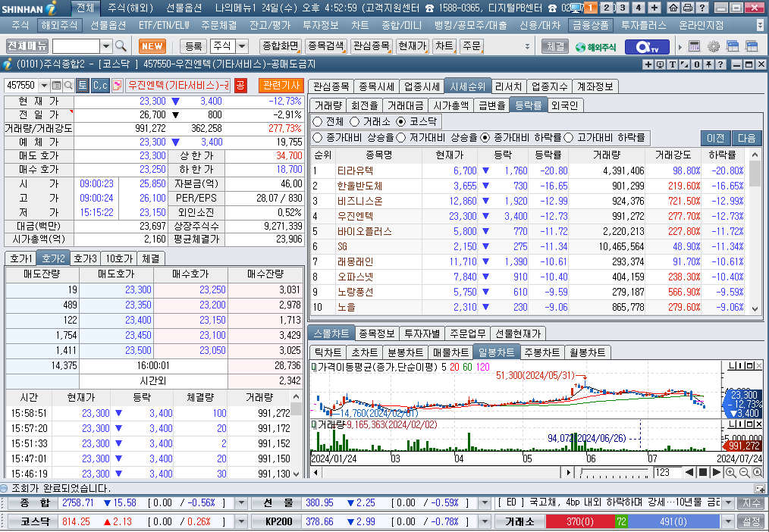Expand the 종합 index ticker dropdown

click(x=241, y=502)
